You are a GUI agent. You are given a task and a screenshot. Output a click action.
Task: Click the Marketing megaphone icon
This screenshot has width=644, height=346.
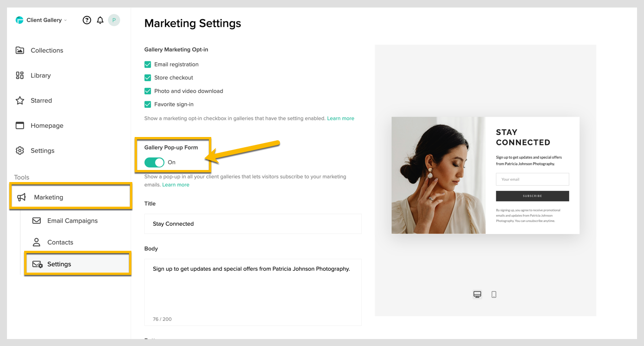[x=22, y=197]
